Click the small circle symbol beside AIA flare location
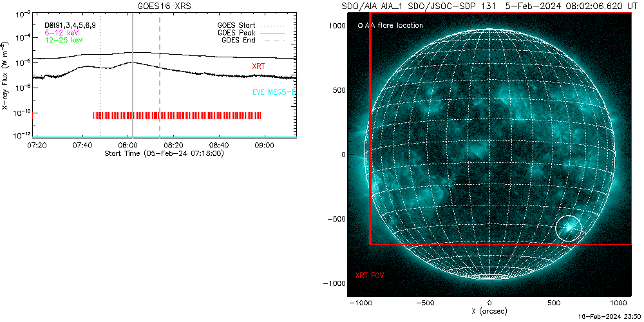 [360, 26]
